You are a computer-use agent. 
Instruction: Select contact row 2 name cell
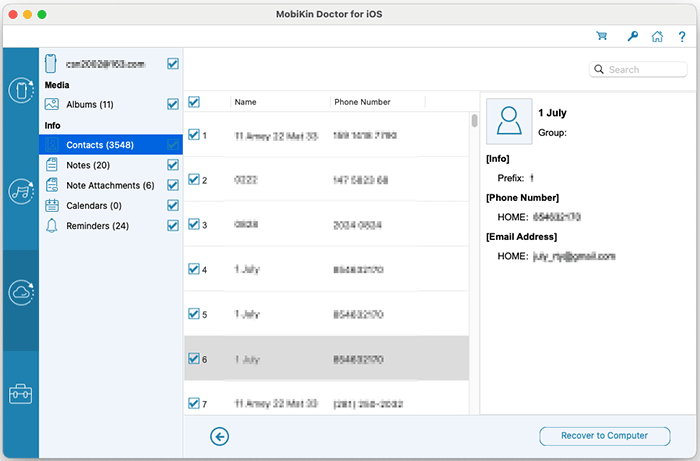(x=246, y=180)
